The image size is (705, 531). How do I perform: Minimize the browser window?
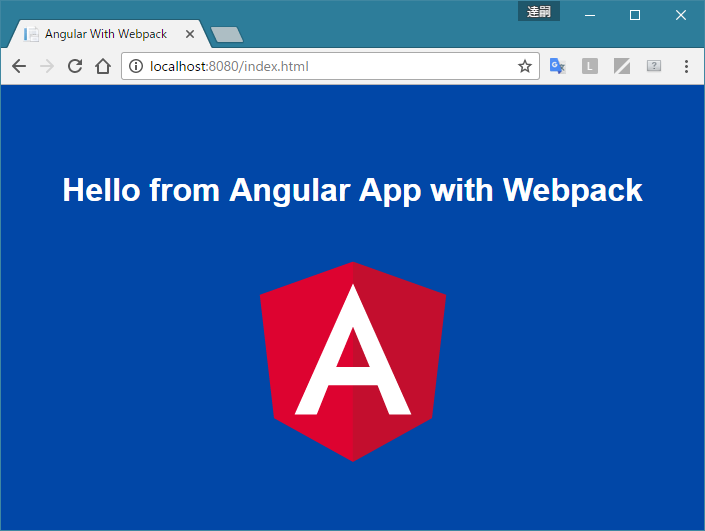(590, 15)
